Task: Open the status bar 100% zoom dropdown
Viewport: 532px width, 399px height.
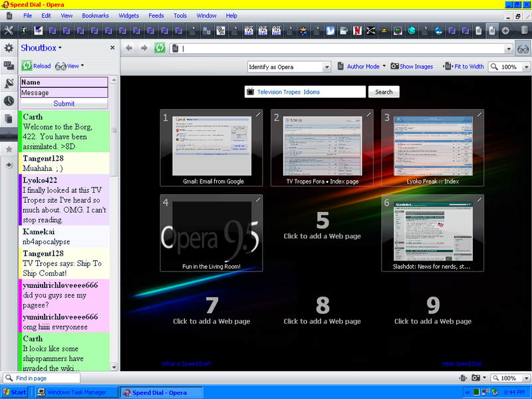Action: [526, 378]
